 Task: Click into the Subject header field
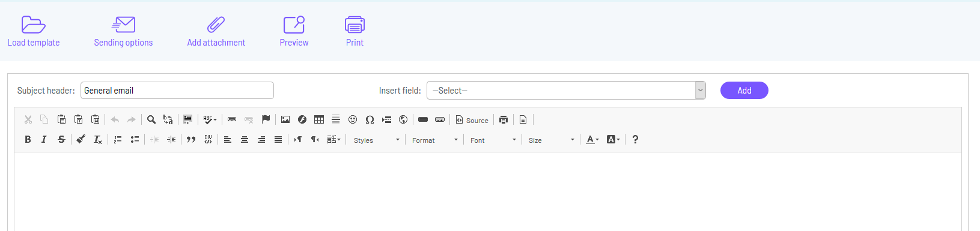tap(177, 91)
